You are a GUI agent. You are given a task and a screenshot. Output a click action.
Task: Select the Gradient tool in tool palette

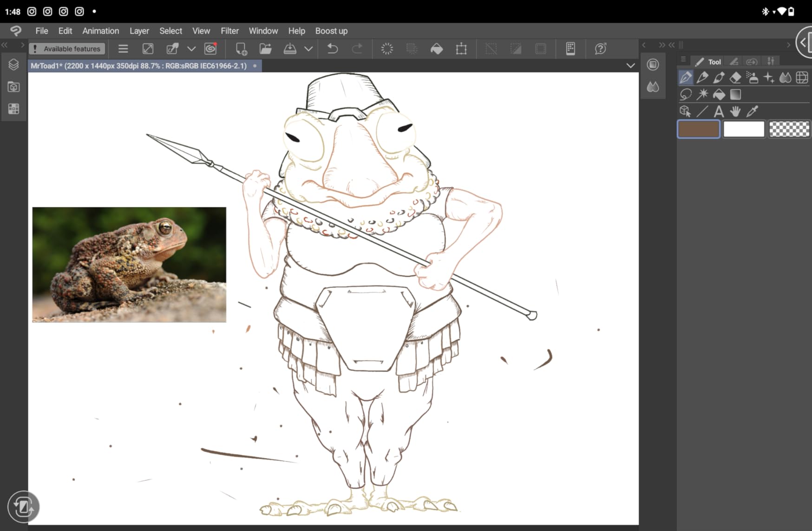click(x=735, y=95)
